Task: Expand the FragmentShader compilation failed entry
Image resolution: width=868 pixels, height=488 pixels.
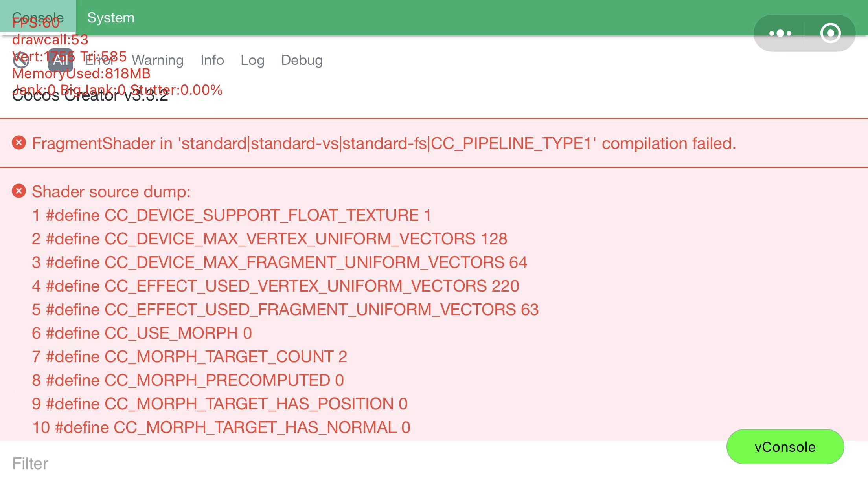Action: (384, 143)
